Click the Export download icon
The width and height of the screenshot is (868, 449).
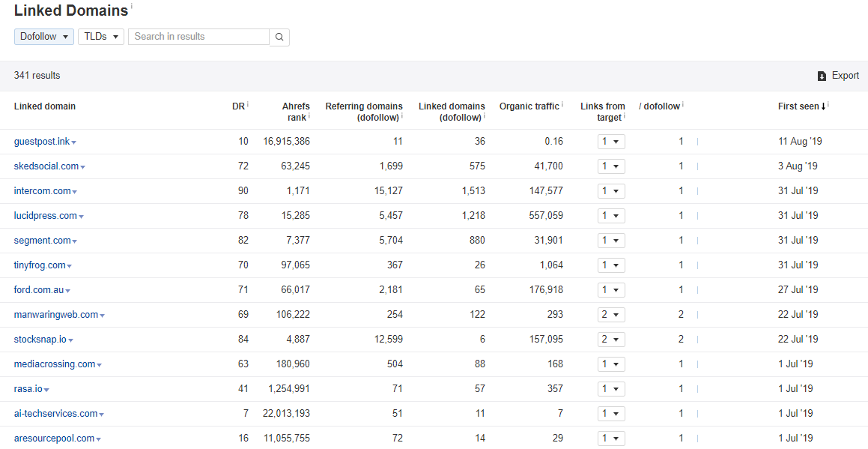click(x=822, y=76)
